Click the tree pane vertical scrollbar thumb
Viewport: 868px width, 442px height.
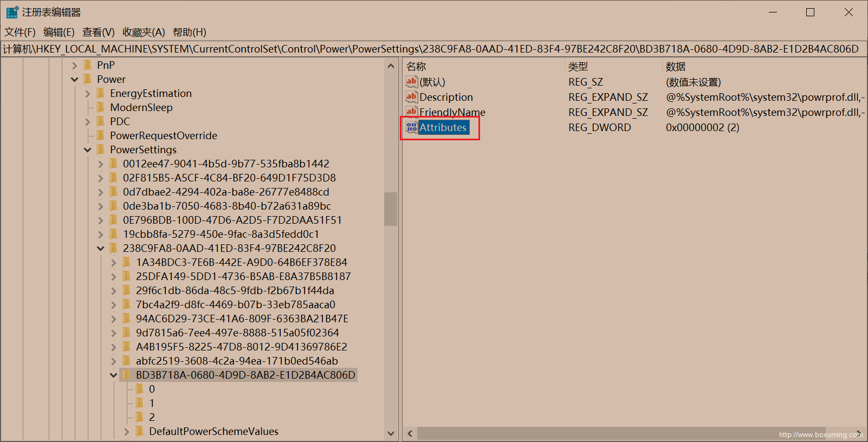coord(391,209)
